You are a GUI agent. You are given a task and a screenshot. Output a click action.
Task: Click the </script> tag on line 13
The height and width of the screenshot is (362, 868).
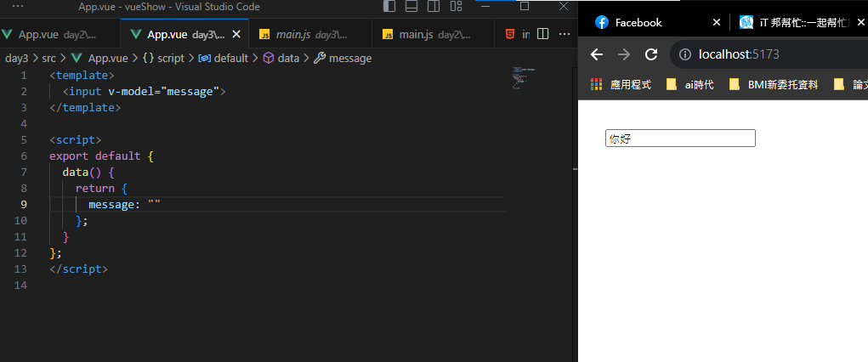click(x=78, y=269)
